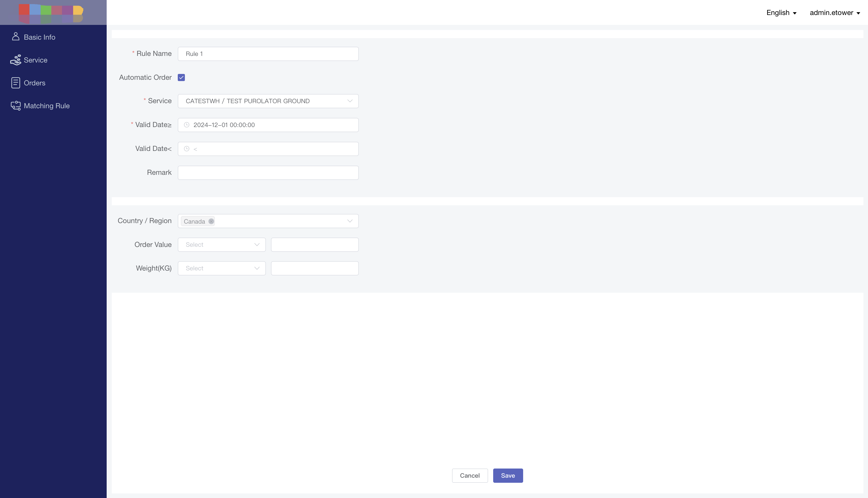The width and height of the screenshot is (868, 498).
Task: Click the Remark input field
Action: (268, 173)
